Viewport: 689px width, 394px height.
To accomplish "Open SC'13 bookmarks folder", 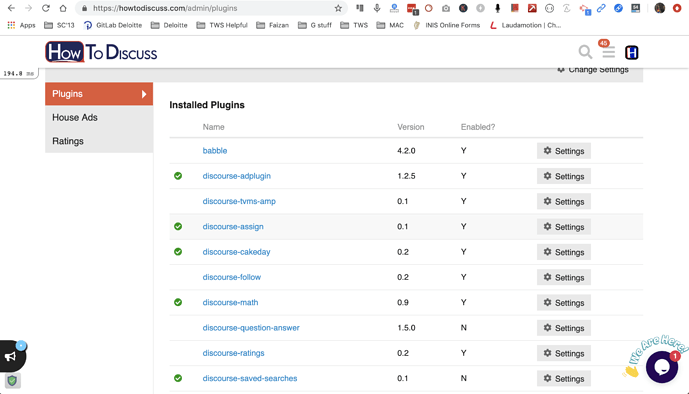I will pyautogui.click(x=59, y=25).
